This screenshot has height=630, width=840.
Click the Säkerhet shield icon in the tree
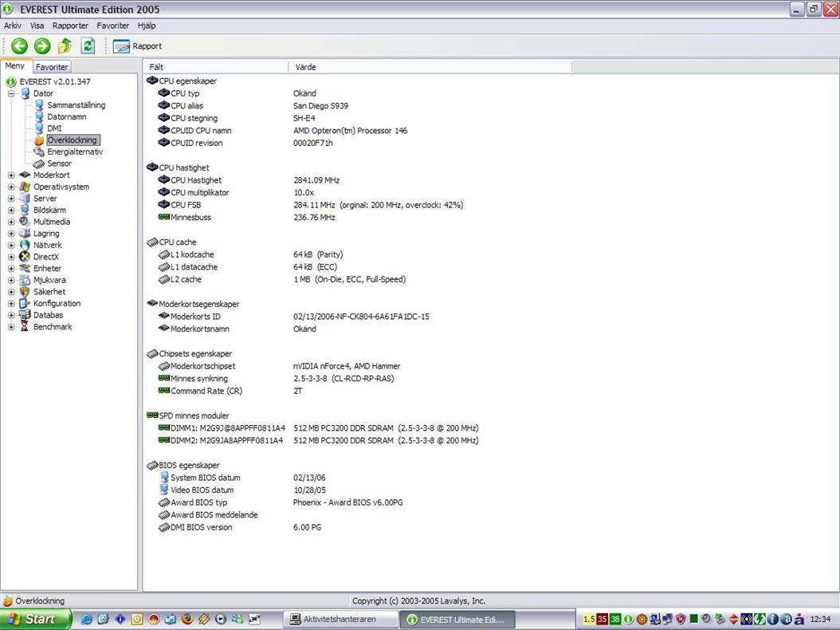[x=25, y=292]
